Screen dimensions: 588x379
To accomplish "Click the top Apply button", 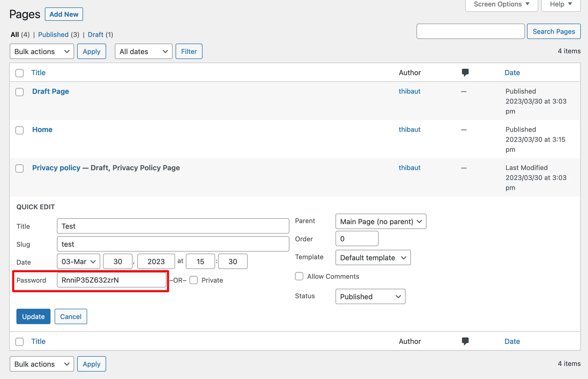I will 92,51.
